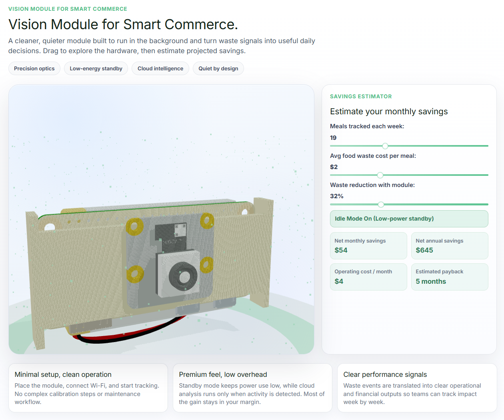Click the Net monthly savings $54 card

pyautogui.click(x=368, y=246)
